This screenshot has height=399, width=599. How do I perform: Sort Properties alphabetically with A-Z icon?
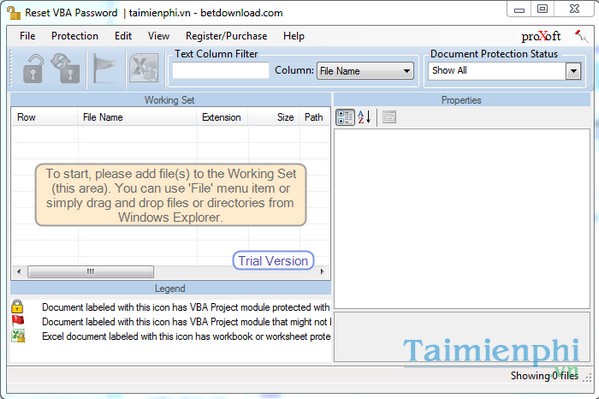[x=364, y=117]
